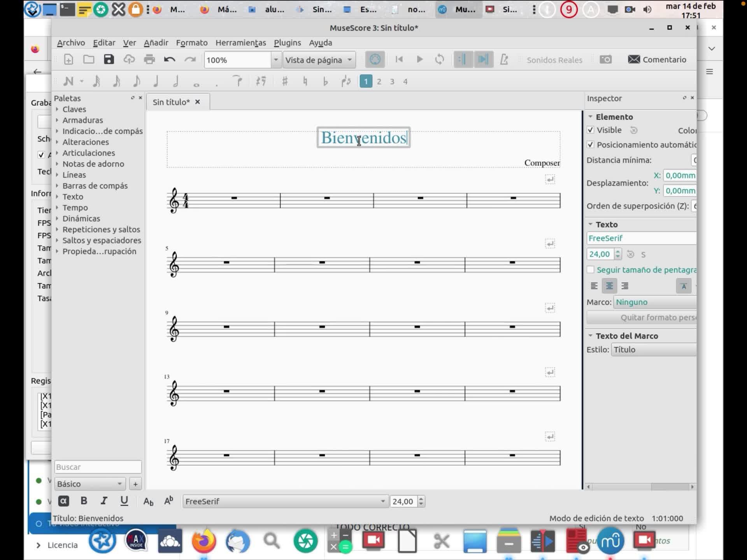Expand the Claves palette
Viewport: 747px width, 560px height.
pyautogui.click(x=74, y=109)
